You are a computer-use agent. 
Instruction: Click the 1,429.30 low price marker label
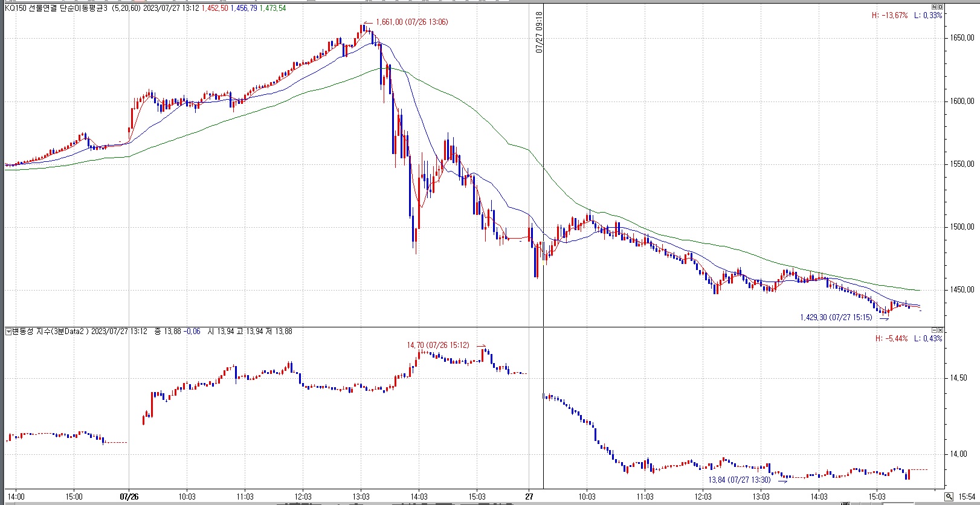(836, 317)
